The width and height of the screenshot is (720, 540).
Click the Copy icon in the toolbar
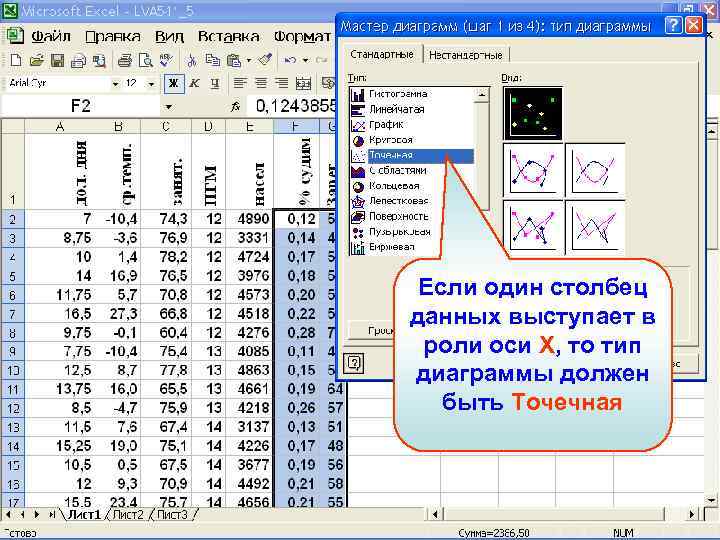[212, 60]
